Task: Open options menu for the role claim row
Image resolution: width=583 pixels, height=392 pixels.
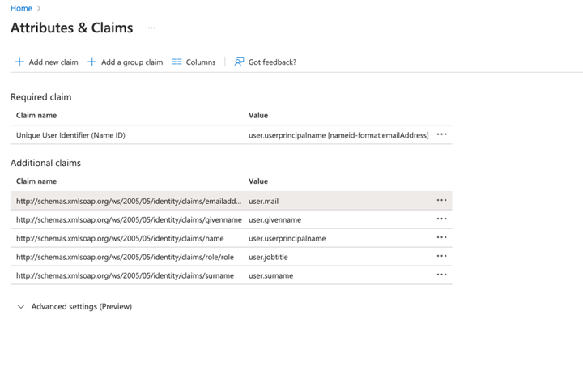Action: [441, 257]
